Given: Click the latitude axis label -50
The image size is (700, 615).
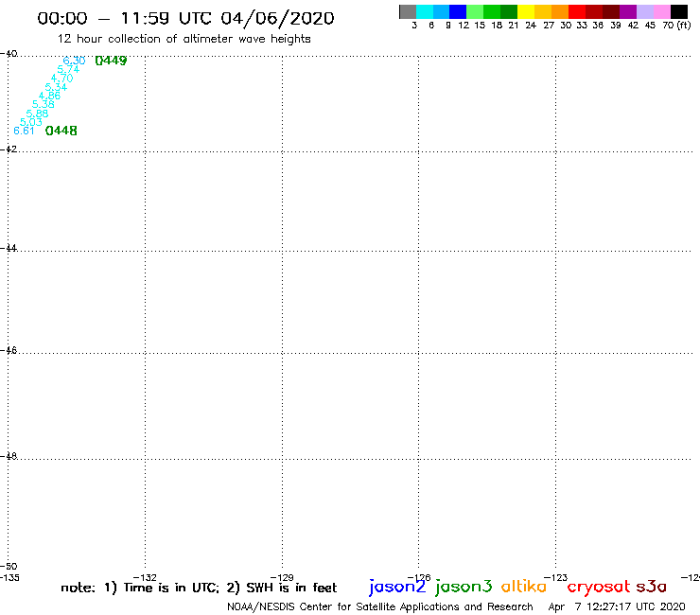Looking at the screenshot, I should click(x=9, y=567).
